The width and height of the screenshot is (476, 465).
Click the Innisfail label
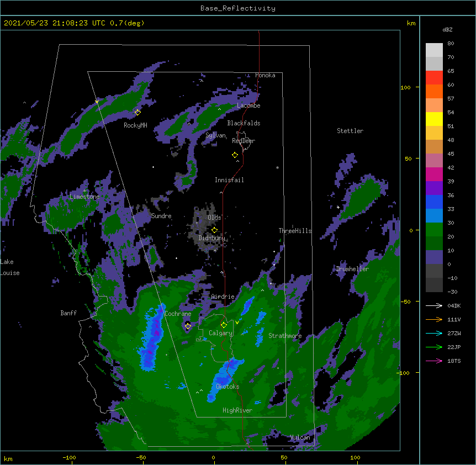pos(229,180)
